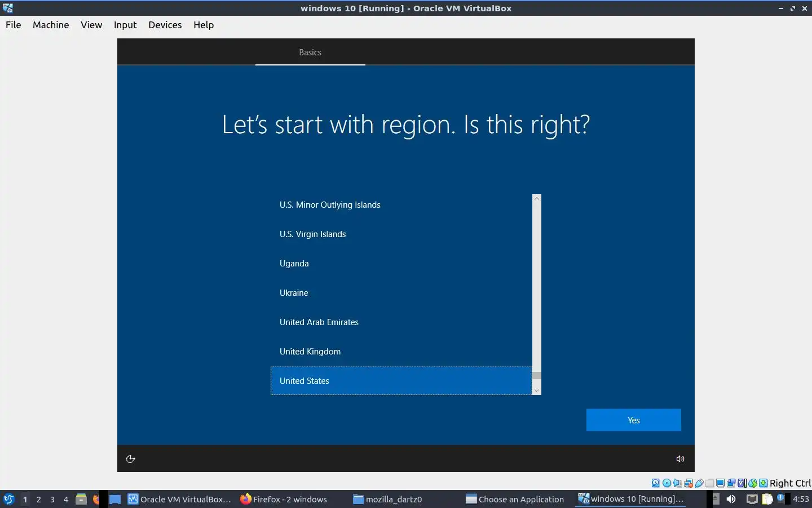Image resolution: width=812 pixels, height=508 pixels.
Task: Switch to Oracle VM VirtualBox Manager taskbar window
Action: (179, 499)
